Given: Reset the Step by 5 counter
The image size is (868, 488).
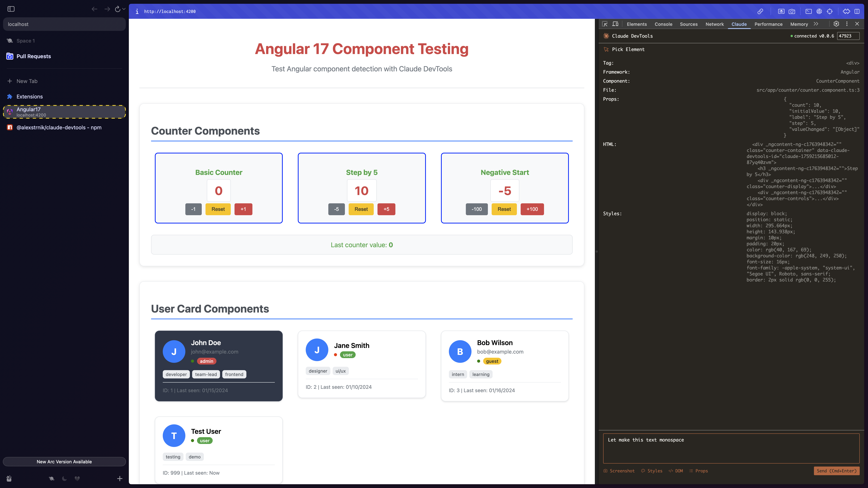Looking at the screenshot, I should 361,209.
